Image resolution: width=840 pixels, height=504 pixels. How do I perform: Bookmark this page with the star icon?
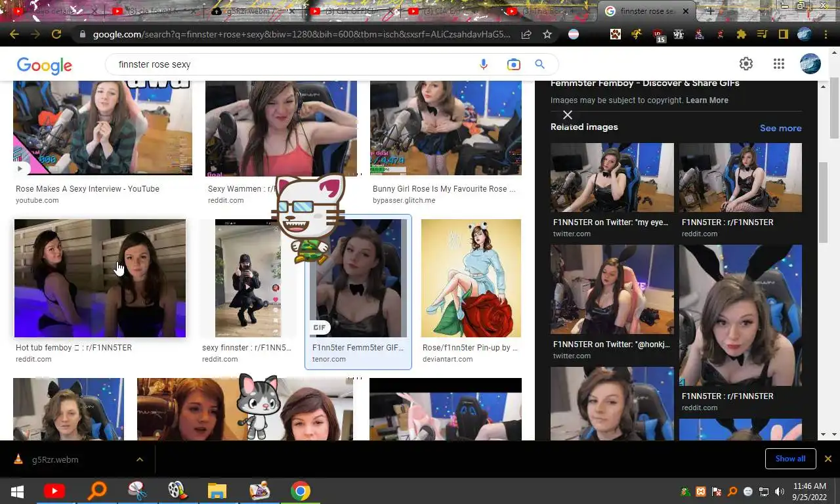coord(547,34)
